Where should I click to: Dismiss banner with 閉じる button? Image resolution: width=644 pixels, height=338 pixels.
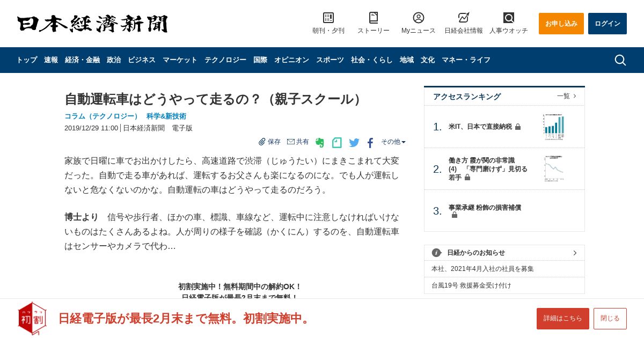[610, 319]
